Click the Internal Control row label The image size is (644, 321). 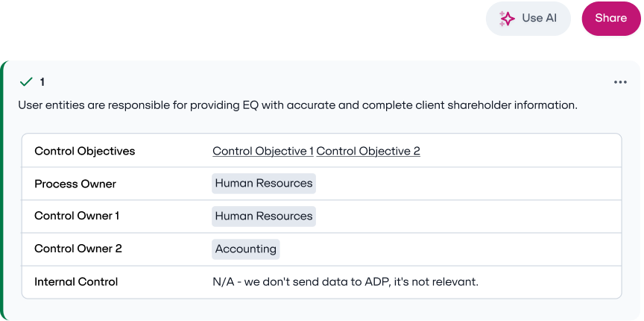(x=76, y=282)
